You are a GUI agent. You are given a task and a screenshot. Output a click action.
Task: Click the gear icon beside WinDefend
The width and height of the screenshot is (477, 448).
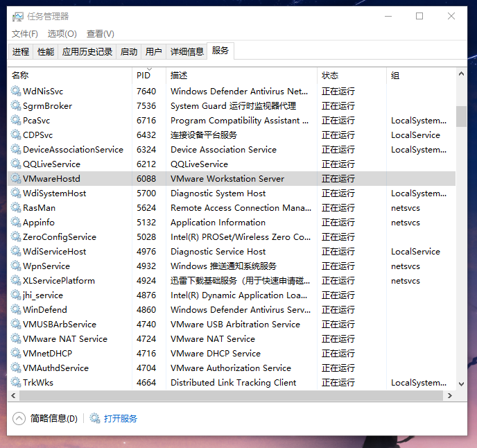16,309
